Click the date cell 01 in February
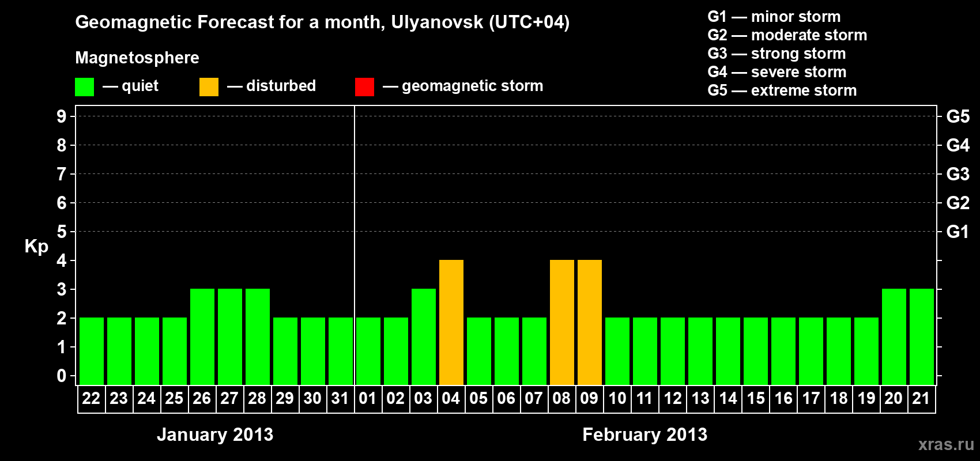 pyautogui.click(x=368, y=399)
